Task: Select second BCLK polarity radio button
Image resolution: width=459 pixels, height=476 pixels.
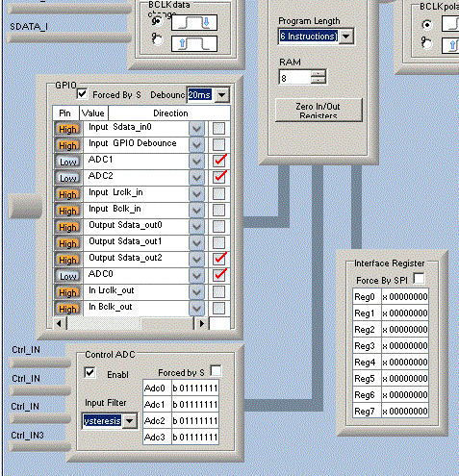Action: (427, 43)
